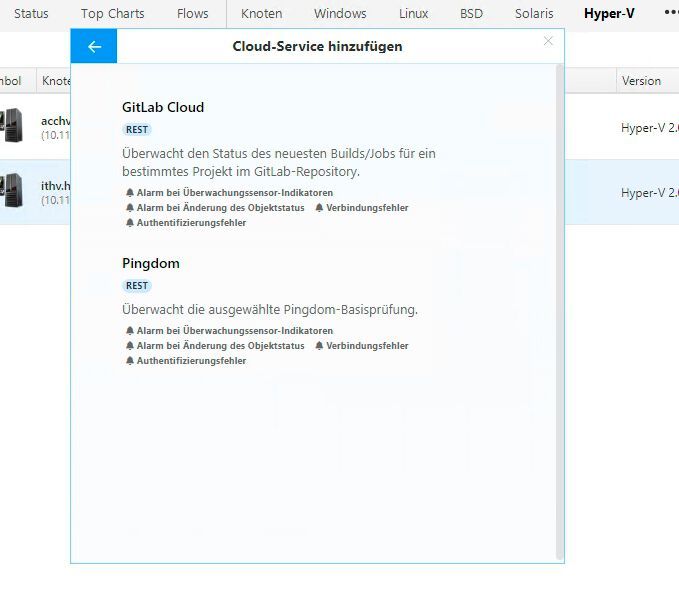
Task: Click Hyper-V version cell in acchv row
Action: point(650,128)
